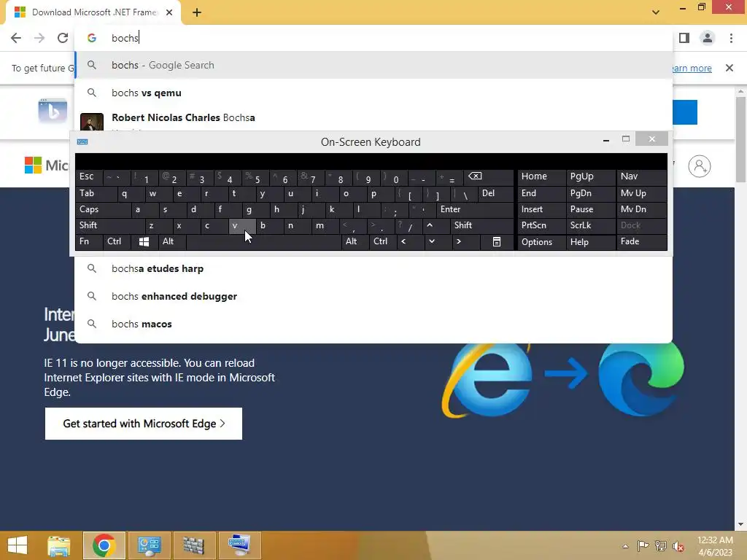
Task: Open Chrome side panel icon
Action: [684, 38]
